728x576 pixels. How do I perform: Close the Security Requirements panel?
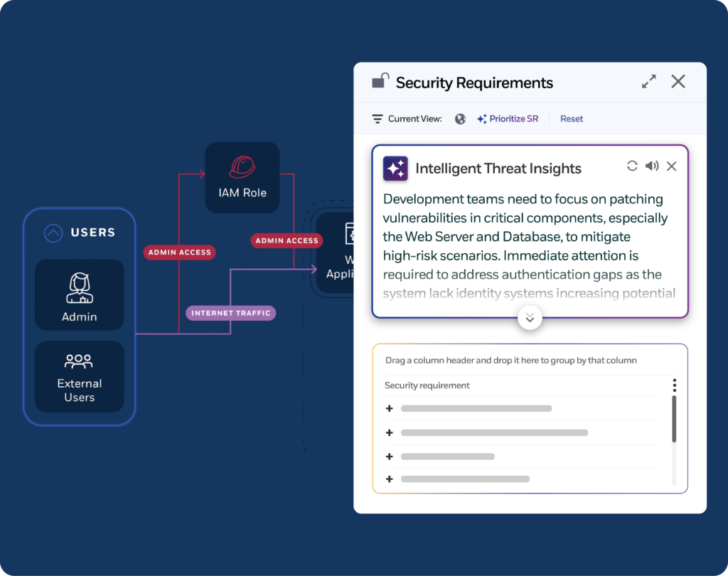(x=678, y=82)
